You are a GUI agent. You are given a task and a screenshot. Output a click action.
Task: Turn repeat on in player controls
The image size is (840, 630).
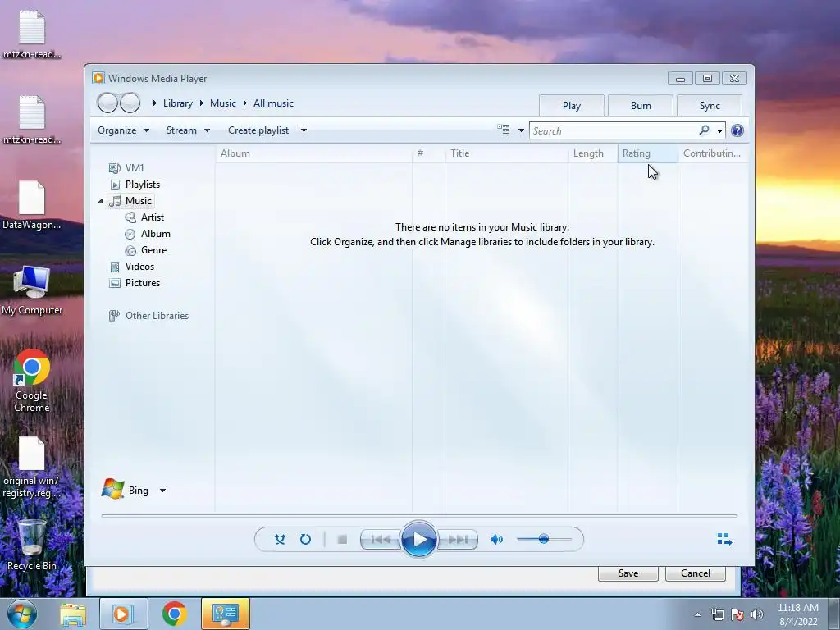(x=305, y=540)
